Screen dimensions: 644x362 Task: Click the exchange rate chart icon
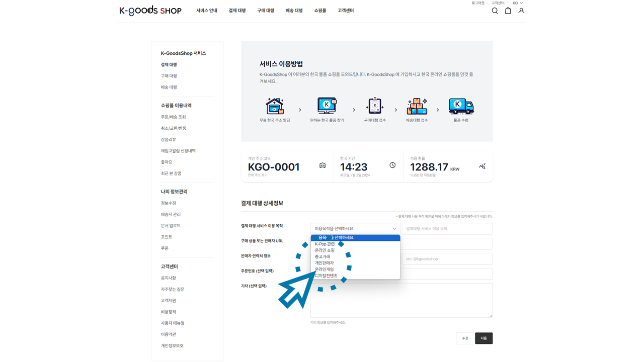[482, 166]
